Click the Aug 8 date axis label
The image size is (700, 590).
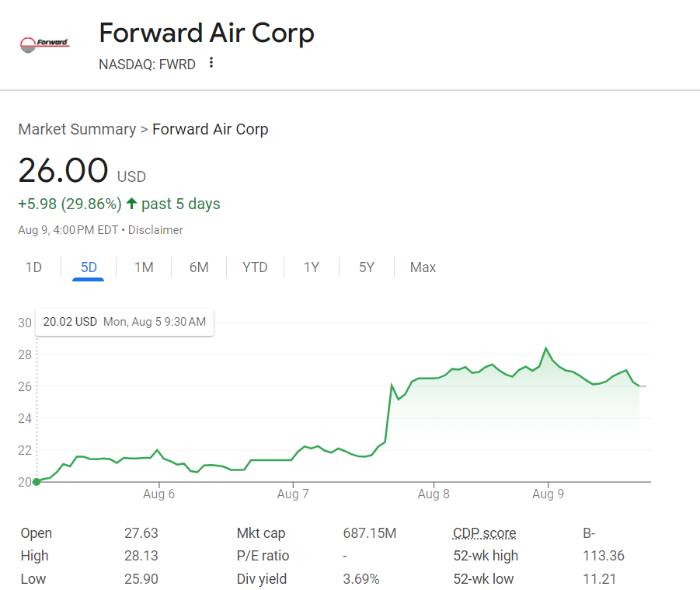pyautogui.click(x=434, y=494)
